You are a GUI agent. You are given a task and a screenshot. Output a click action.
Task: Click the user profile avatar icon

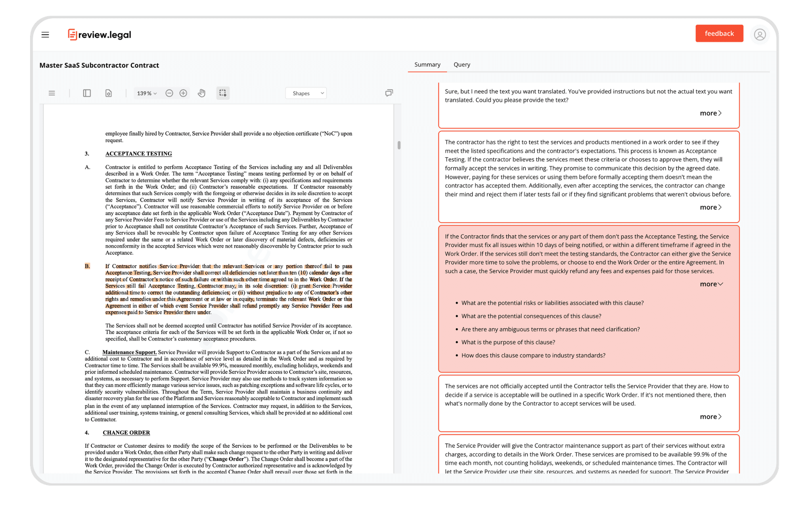[760, 35]
